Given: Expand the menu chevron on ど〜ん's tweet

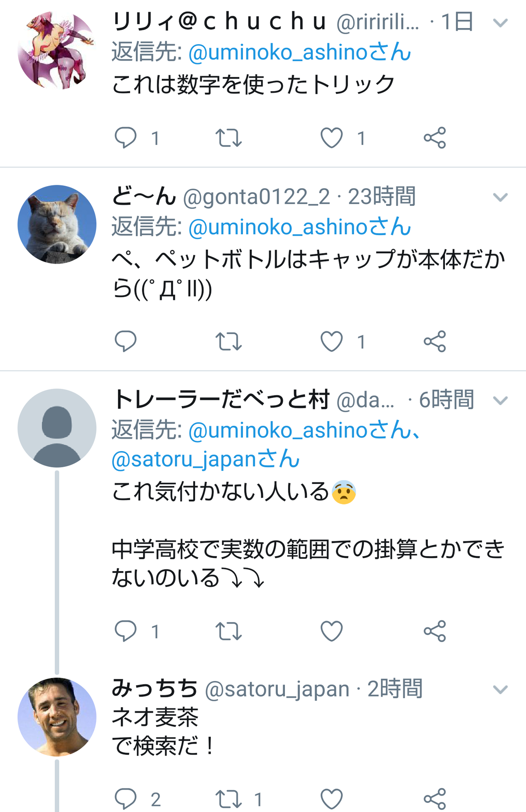Looking at the screenshot, I should [500, 198].
